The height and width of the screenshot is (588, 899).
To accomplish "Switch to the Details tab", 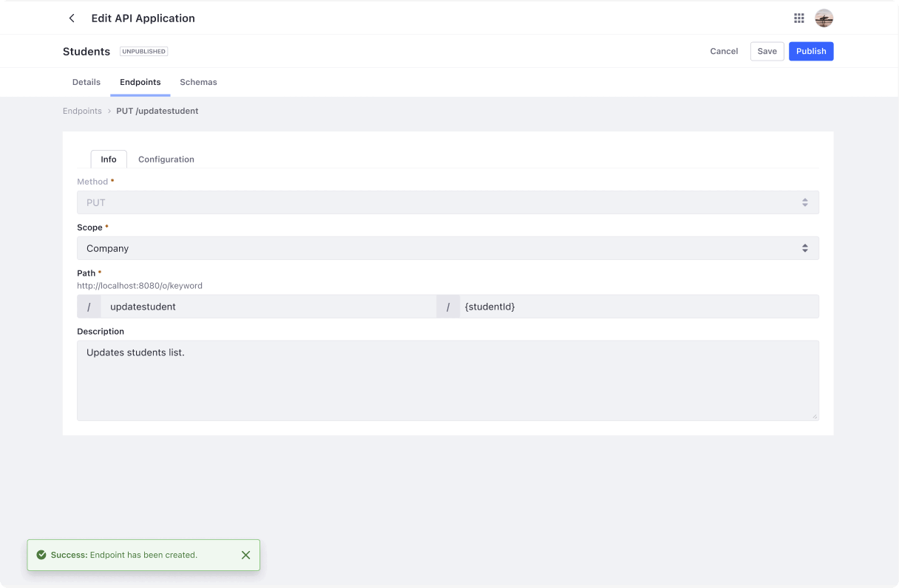I will (x=86, y=82).
